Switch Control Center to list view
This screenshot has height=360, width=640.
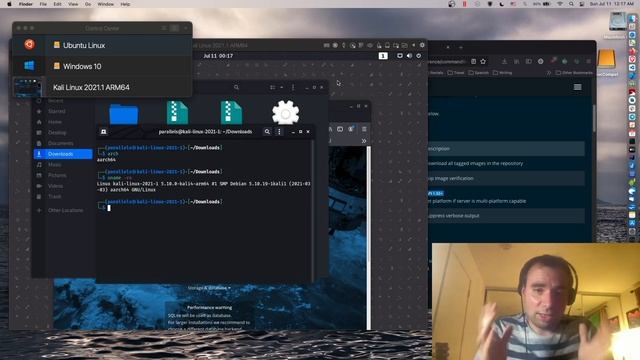(164, 28)
